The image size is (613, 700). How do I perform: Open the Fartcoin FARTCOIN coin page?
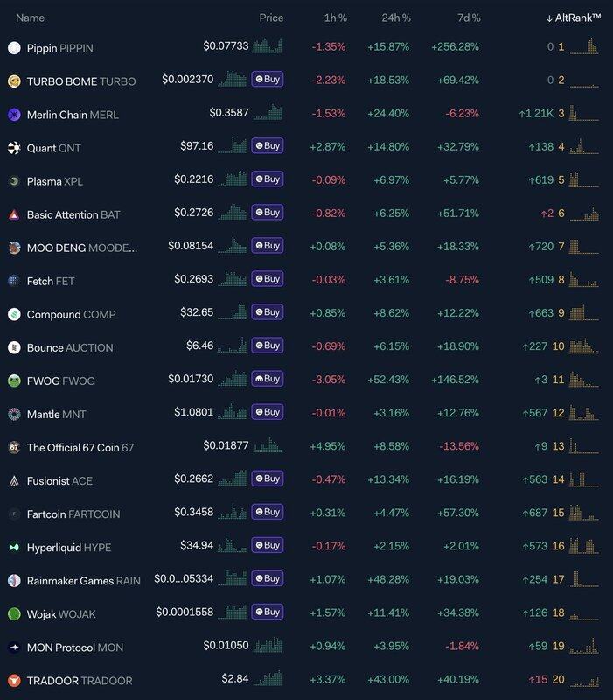pos(73,514)
